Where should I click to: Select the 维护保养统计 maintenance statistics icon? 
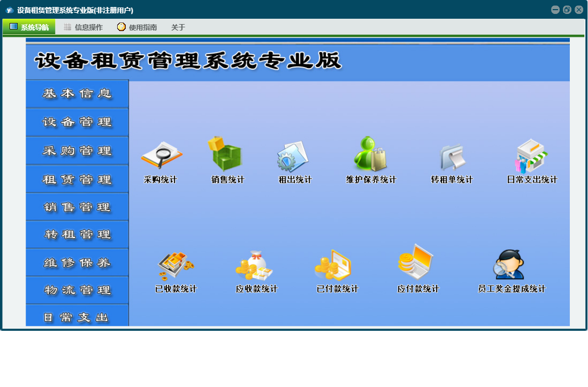click(x=370, y=155)
